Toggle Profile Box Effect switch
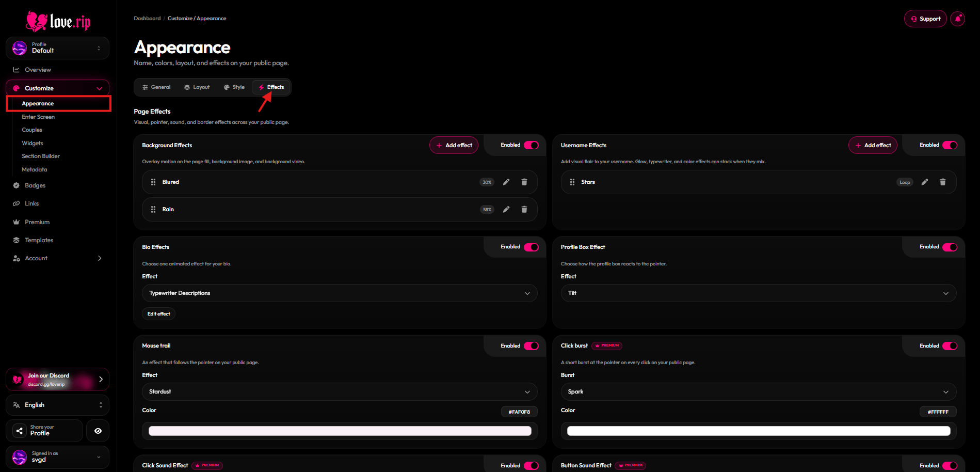 950,247
